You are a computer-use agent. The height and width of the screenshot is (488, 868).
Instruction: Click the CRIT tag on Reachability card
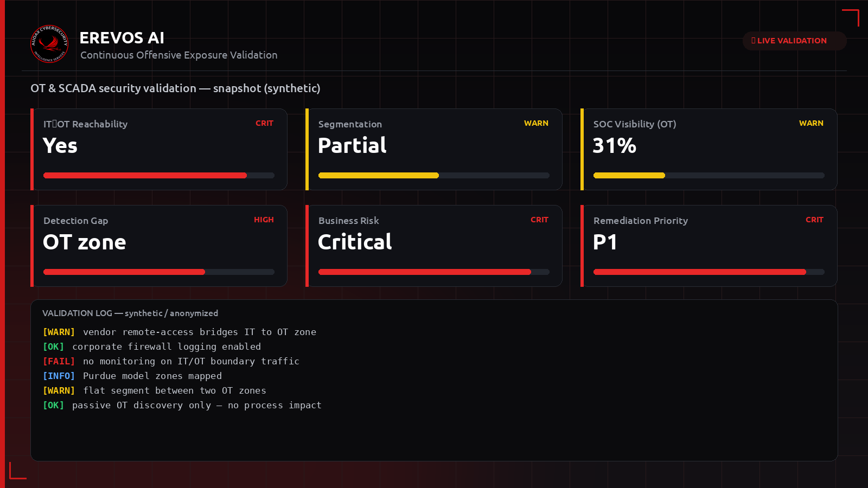click(264, 124)
